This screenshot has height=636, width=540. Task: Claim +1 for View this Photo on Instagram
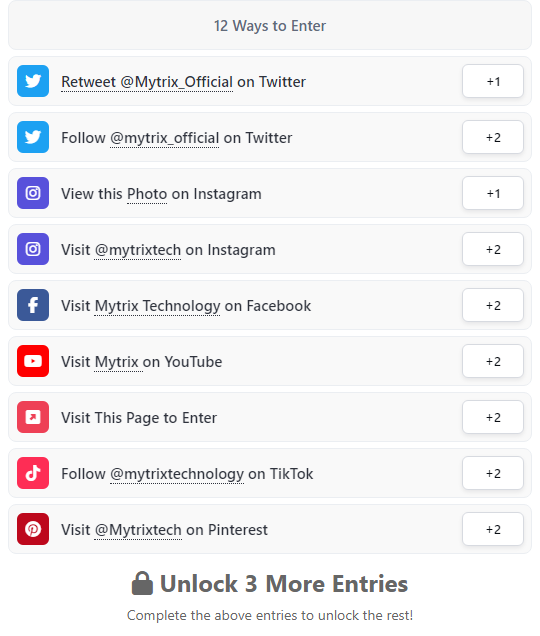point(493,193)
